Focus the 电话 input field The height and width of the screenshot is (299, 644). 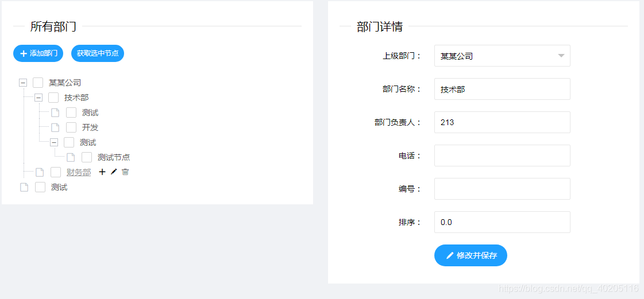click(x=502, y=156)
